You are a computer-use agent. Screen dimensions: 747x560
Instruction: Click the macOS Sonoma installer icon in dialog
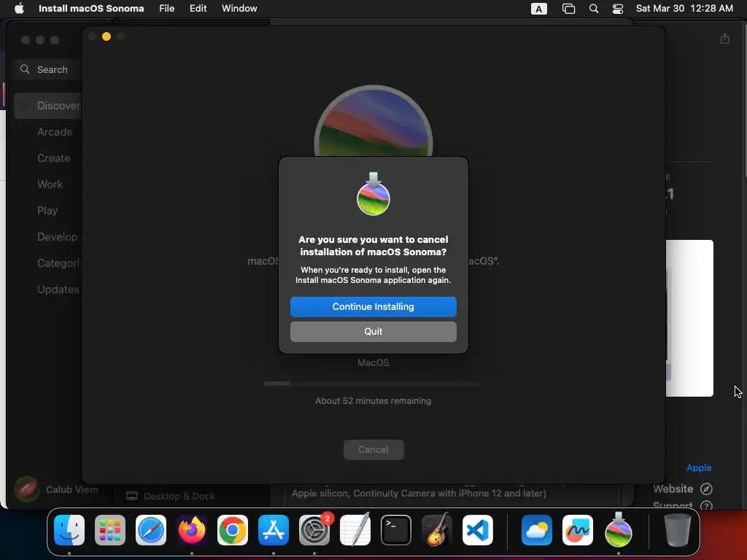(x=373, y=194)
